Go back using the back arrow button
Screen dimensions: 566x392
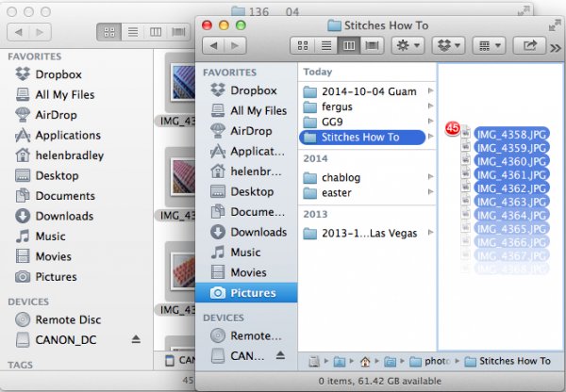(216, 44)
